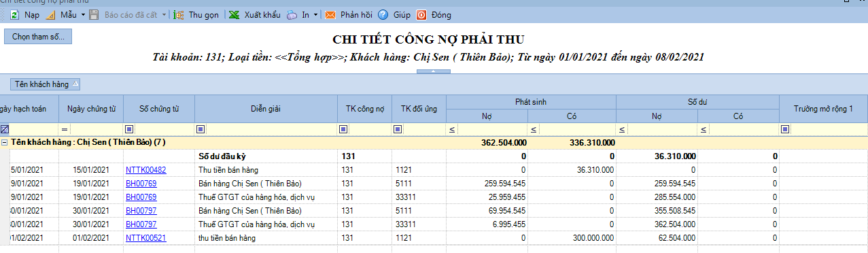868x253 pixels.
Task: Open the Phản hồi mail icon
Action: click(330, 14)
